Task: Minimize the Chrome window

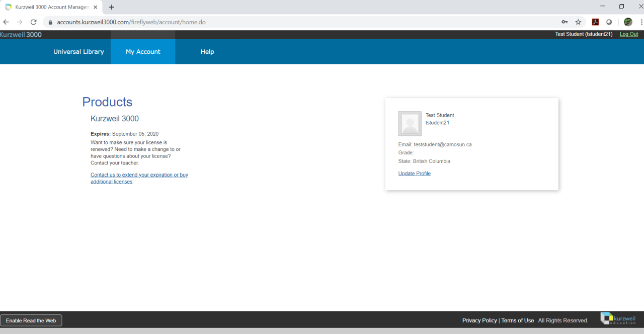Action: tap(602, 7)
